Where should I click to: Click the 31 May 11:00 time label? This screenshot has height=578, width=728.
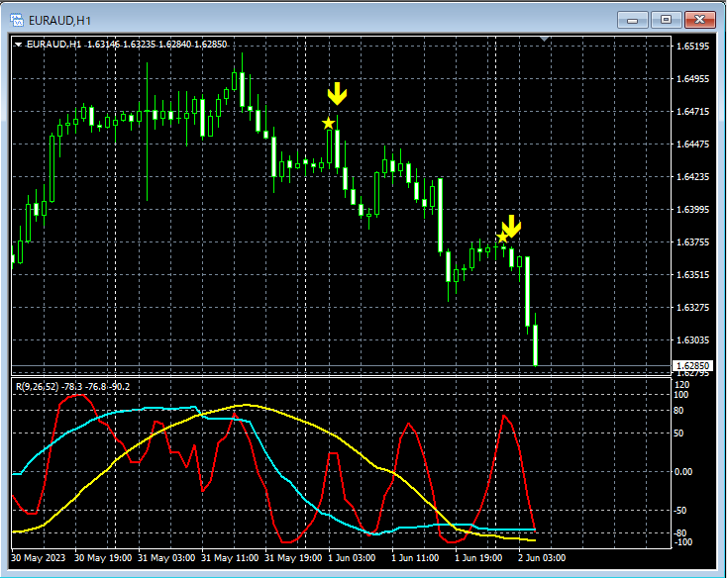coord(230,557)
